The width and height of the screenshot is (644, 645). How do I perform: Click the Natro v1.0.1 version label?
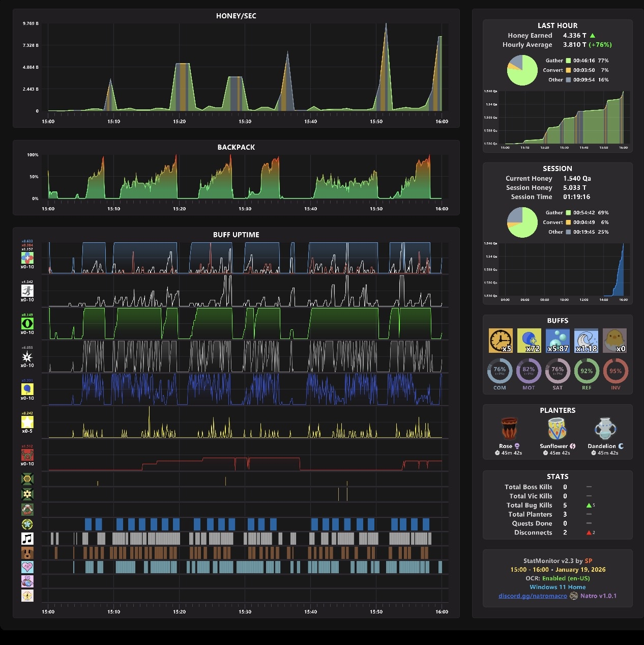pos(598,596)
